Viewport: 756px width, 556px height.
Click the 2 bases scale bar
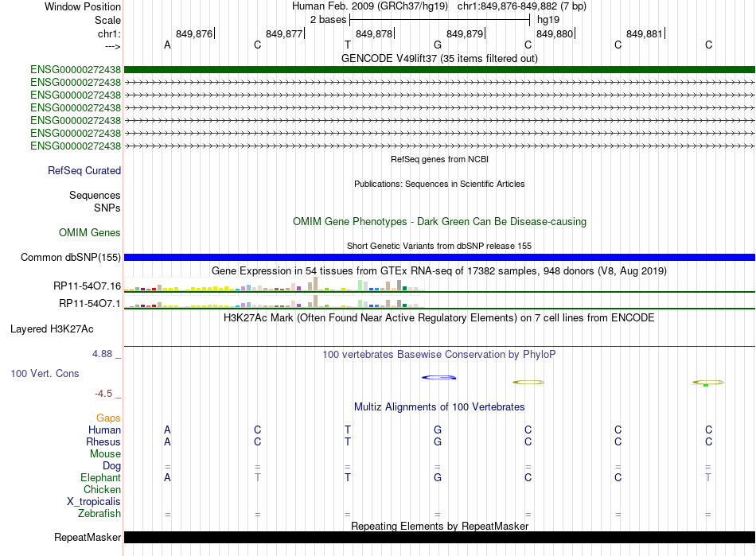click(440, 20)
